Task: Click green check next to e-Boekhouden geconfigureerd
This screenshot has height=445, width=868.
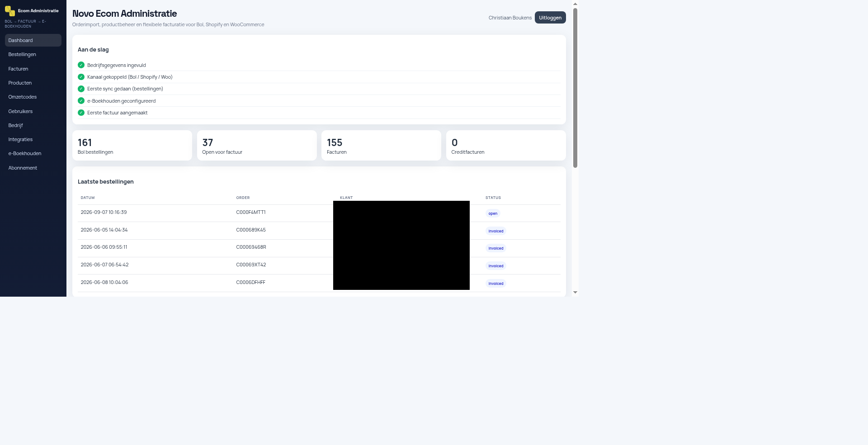Action: click(x=81, y=101)
